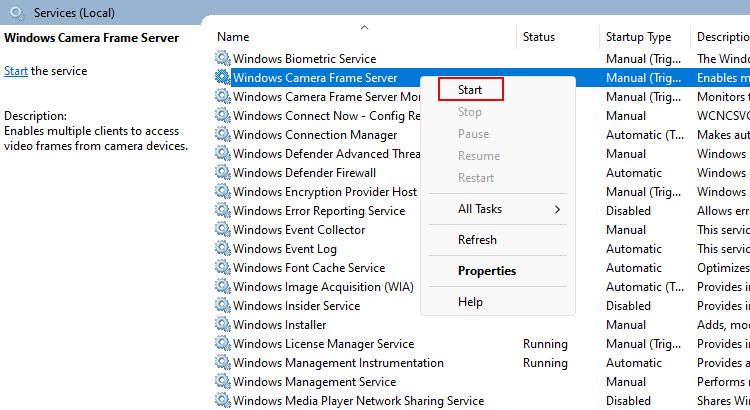
Task: Click the Start link in the left panel
Action: tap(15, 71)
